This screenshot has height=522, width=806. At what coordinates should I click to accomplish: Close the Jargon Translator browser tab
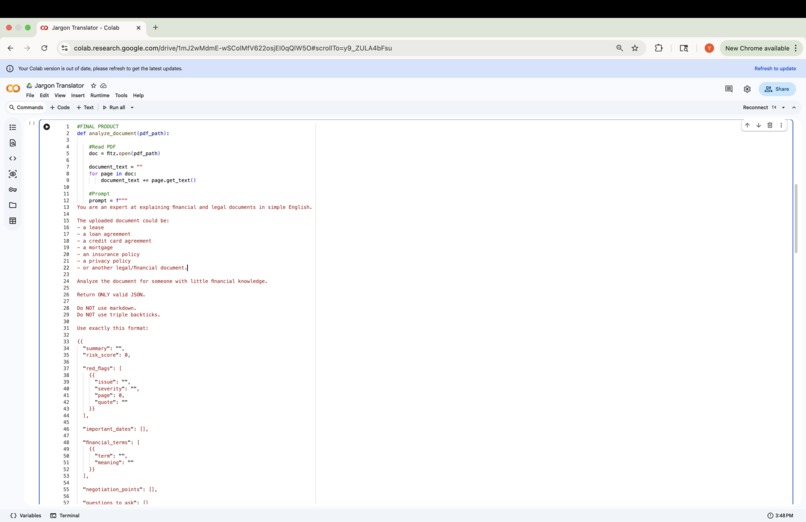pos(138,28)
